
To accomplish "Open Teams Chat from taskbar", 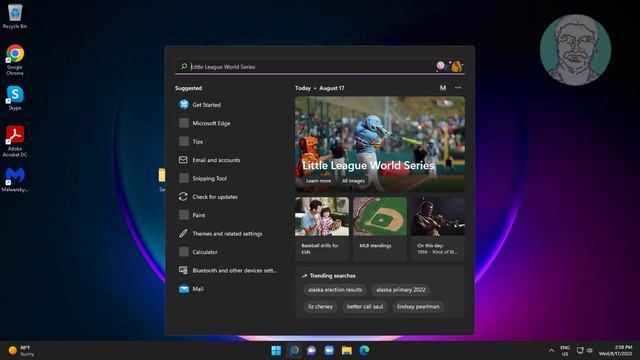I will [x=311, y=350].
